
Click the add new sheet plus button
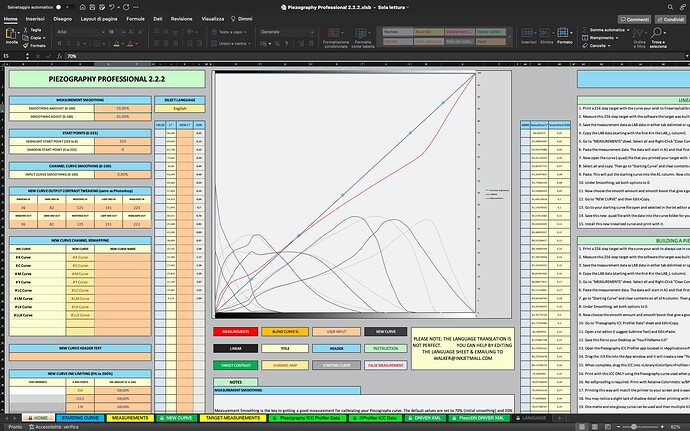click(x=559, y=418)
